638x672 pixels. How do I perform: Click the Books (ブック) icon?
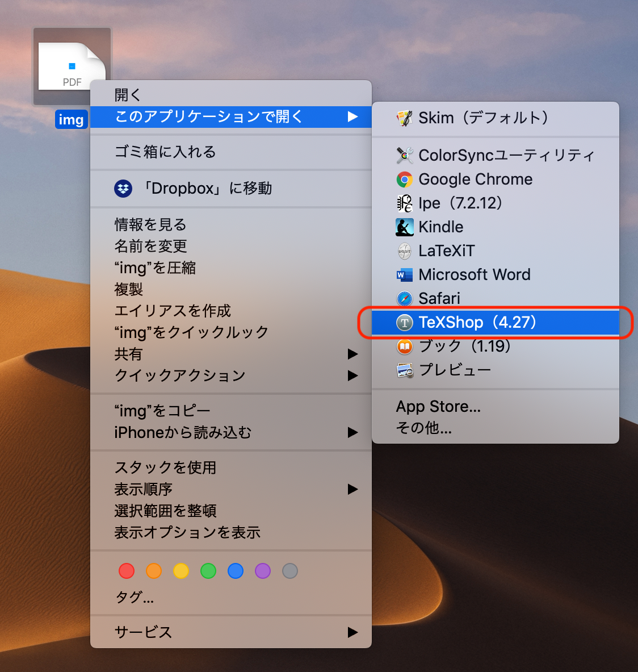(405, 347)
